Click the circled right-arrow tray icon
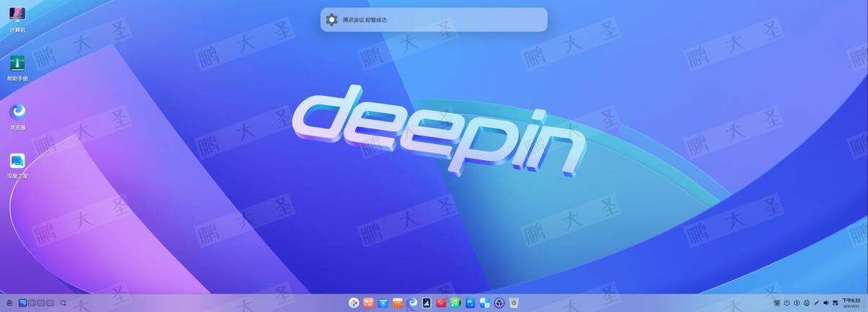This screenshot has height=312, width=868. click(x=797, y=303)
